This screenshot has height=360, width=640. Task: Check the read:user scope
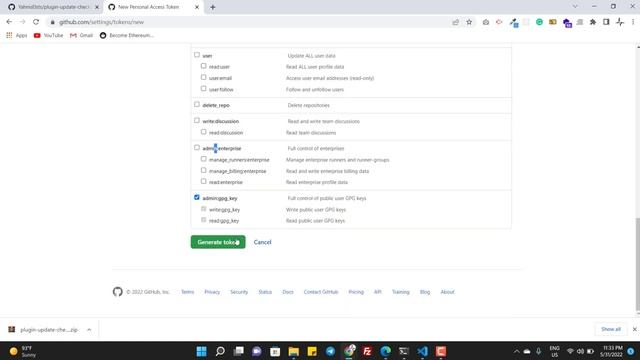click(x=203, y=66)
